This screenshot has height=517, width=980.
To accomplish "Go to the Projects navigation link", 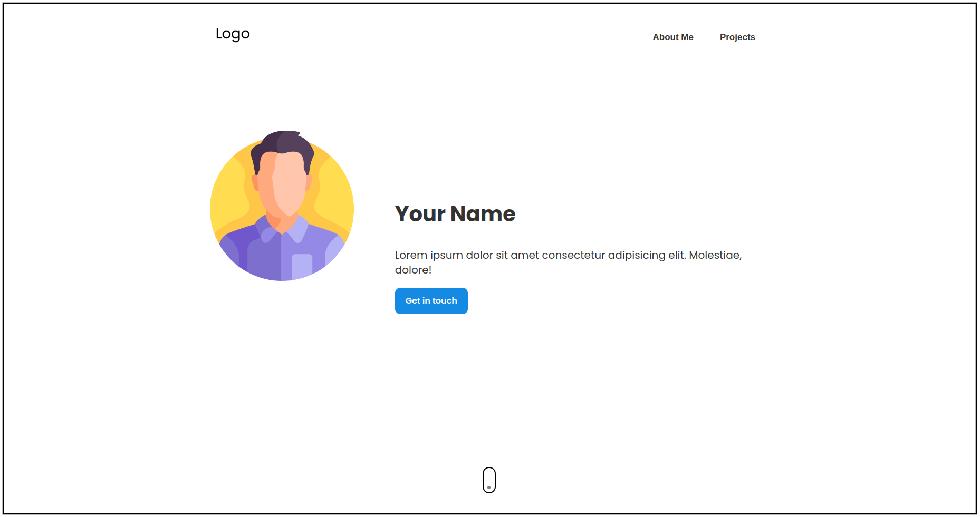I will 737,37.
